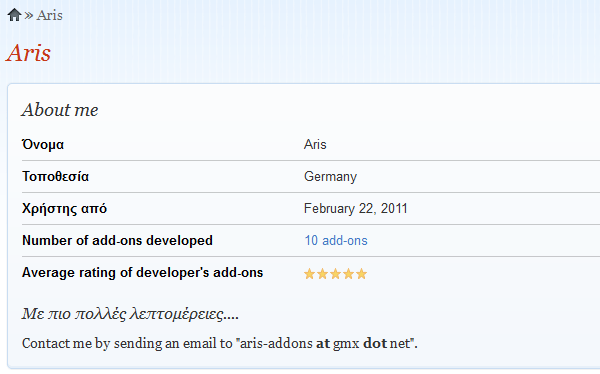The height and width of the screenshot is (374, 600).
Task: Click the Χρήστης από label
Action: 64,208
